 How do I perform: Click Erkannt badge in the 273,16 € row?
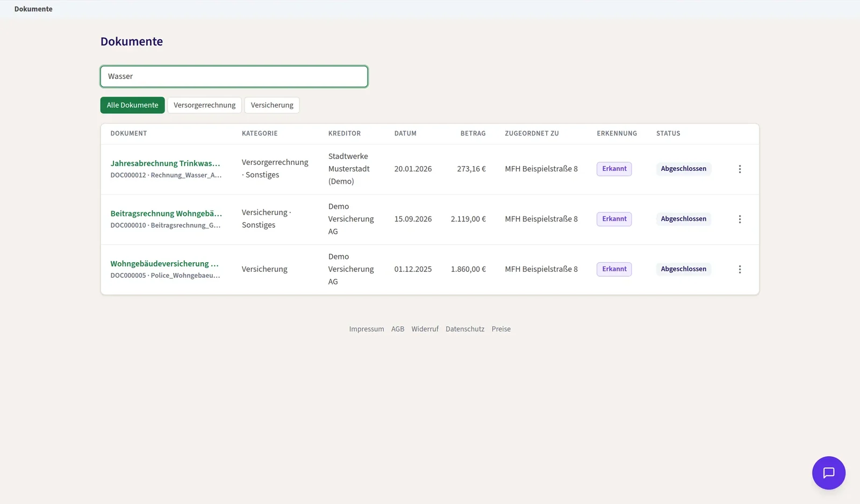(x=614, y=169)
